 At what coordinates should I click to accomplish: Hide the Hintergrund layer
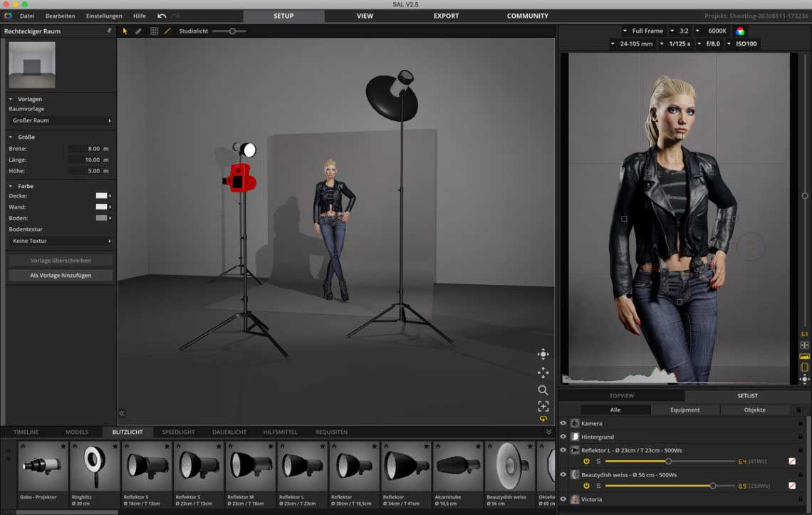click(563, 437)
